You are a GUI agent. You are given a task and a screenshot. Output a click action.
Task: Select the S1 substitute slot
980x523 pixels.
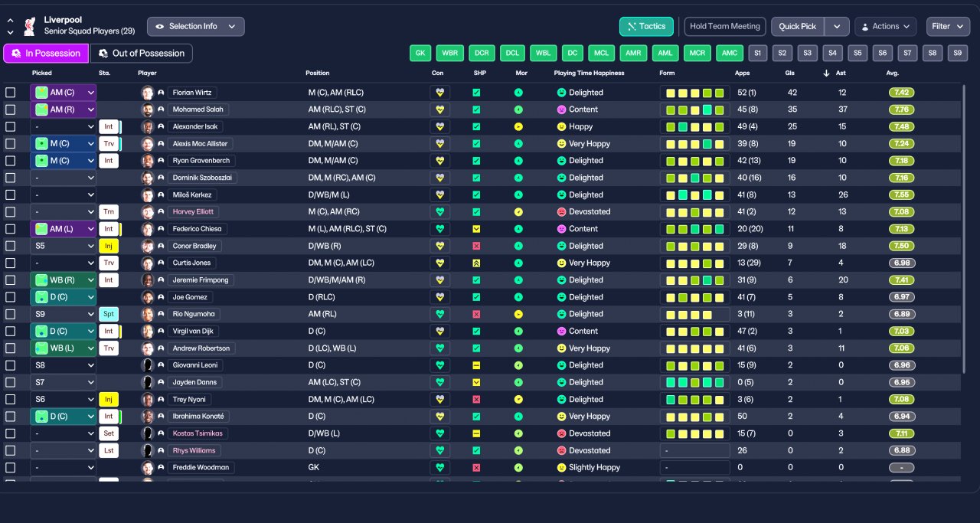coord(757,53)
